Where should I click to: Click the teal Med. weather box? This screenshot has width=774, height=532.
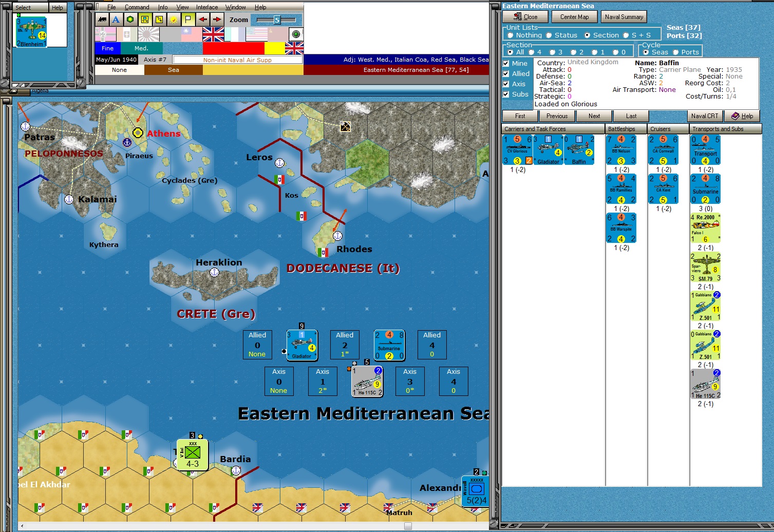coord(141,48)
